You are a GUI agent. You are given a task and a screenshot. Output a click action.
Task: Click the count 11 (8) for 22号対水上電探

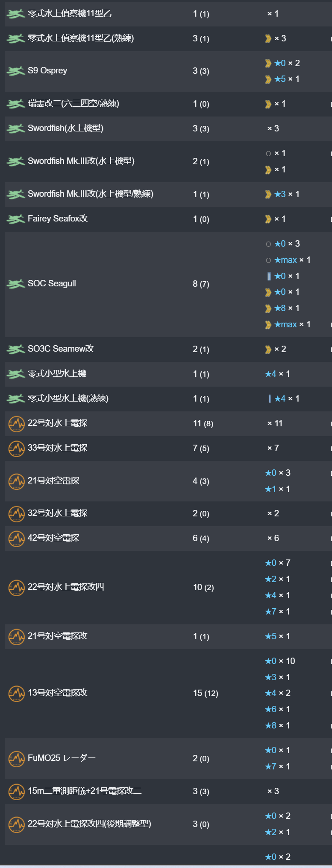[203, 423]
